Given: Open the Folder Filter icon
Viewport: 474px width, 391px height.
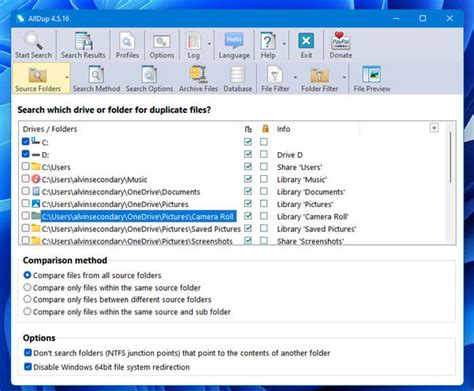Looking at the screenshot, I should [x=320, y=75].
